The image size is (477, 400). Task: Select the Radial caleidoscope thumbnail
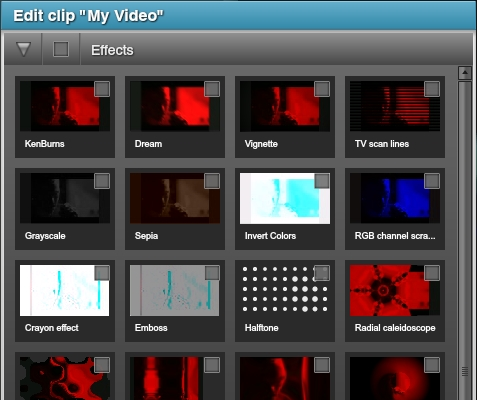pos(395,290)
